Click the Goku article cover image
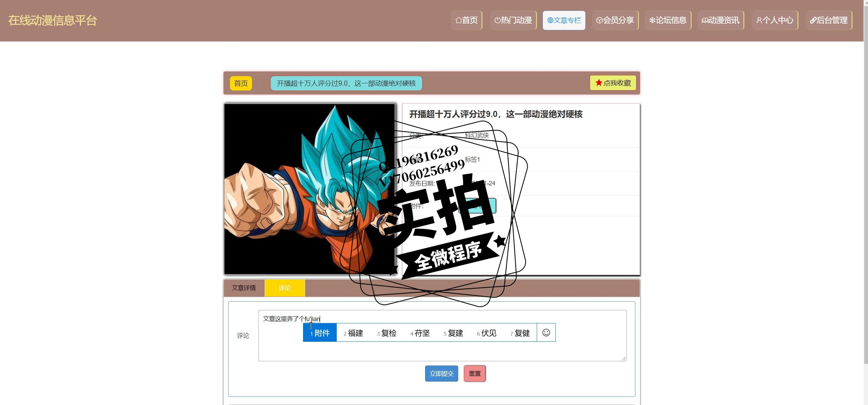868x405 pixels. click(x=310, y=189)
